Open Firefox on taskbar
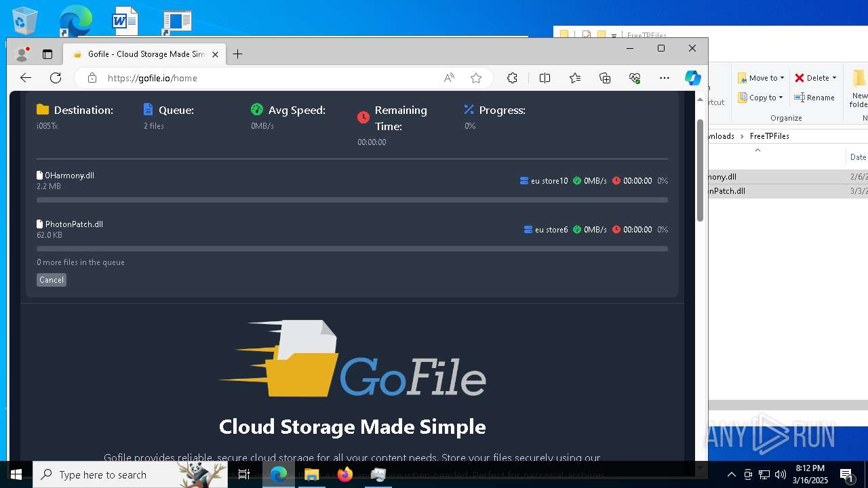The height and width of the screenshot is (488, 868). click(345, 474)
